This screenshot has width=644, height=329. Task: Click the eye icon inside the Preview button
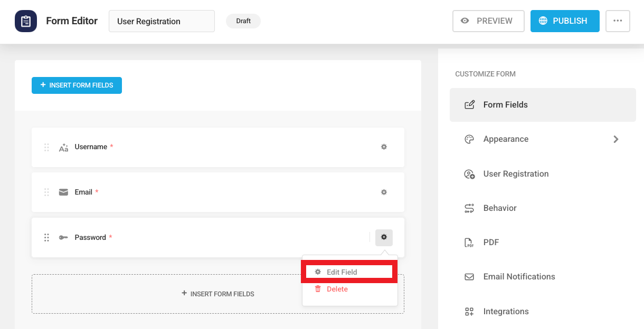tap(465, 21)
